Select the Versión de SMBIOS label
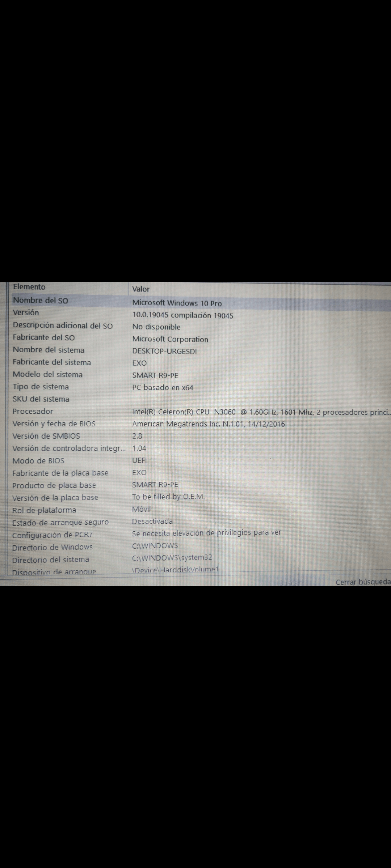 tap(46, 436)
